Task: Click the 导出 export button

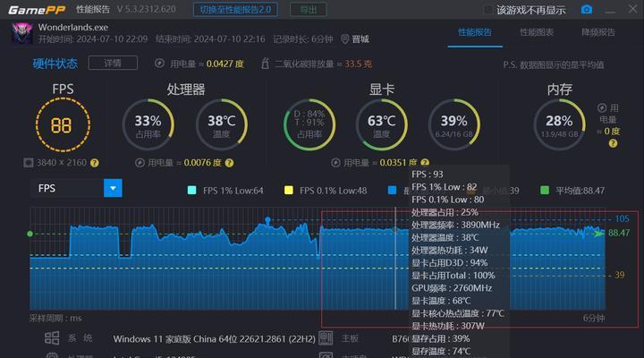Action: (309, 10)
